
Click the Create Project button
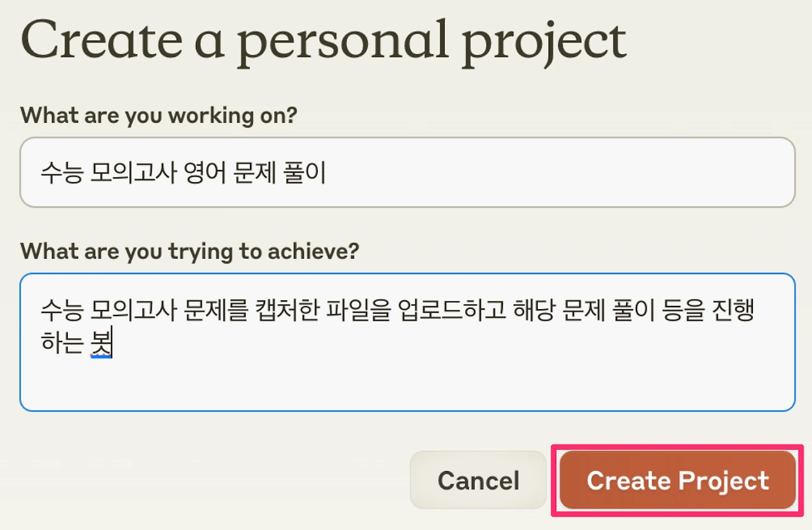[x=678, y=480]
